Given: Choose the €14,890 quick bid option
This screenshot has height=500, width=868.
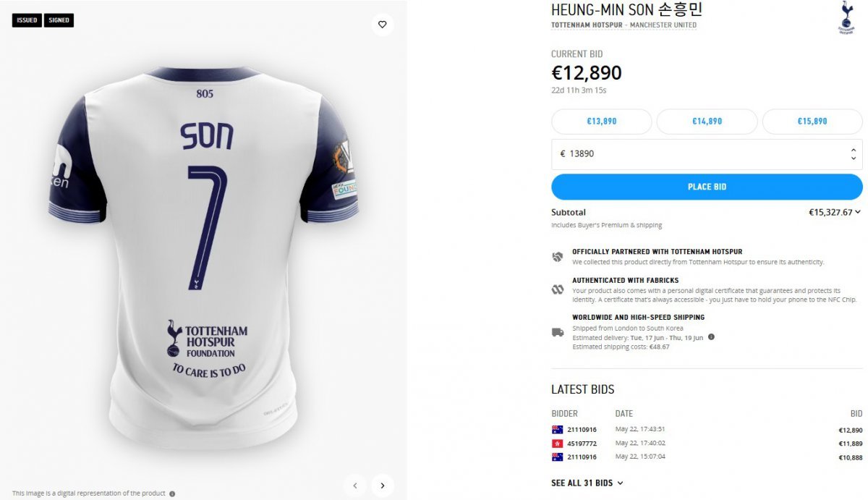Looking at the screenshot, I should click(707, 122).
